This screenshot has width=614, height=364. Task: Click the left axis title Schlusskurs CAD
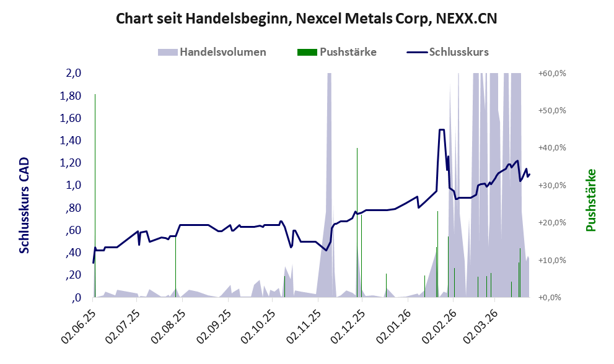[25, 206]
